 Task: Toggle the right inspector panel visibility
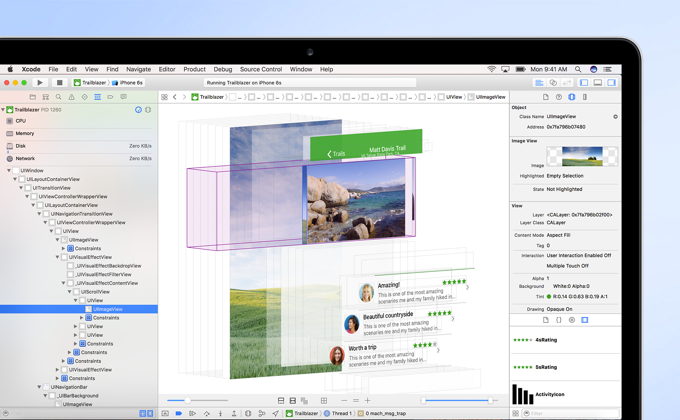612,83
